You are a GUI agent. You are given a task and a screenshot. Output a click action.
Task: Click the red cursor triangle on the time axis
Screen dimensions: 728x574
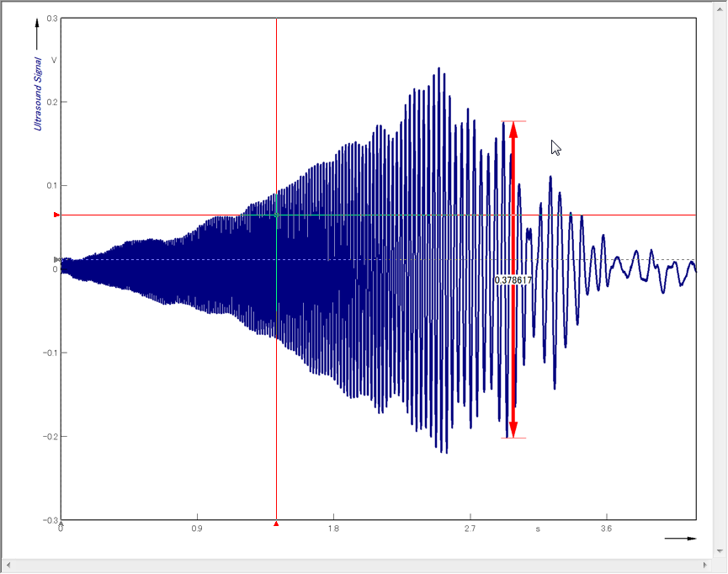[x=276, y=524]
